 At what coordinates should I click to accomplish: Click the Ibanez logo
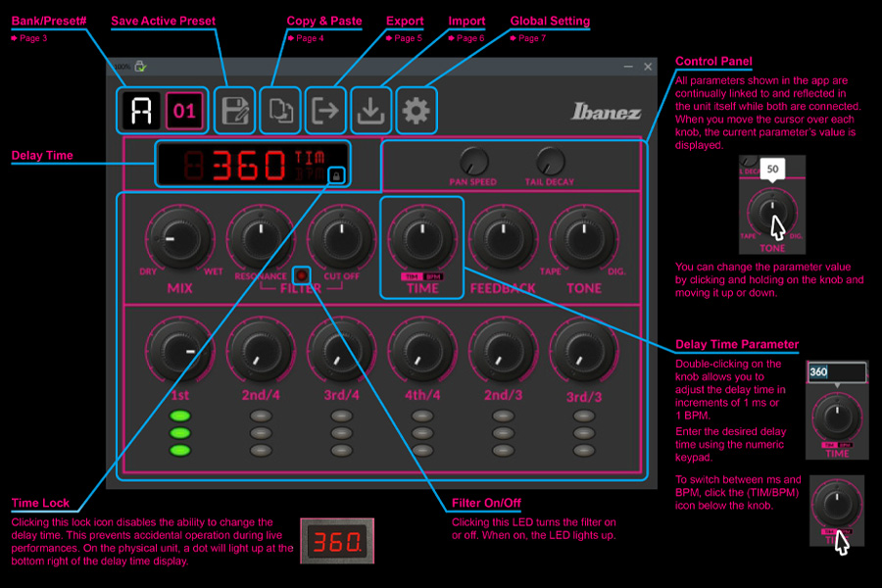coord(606,112)
